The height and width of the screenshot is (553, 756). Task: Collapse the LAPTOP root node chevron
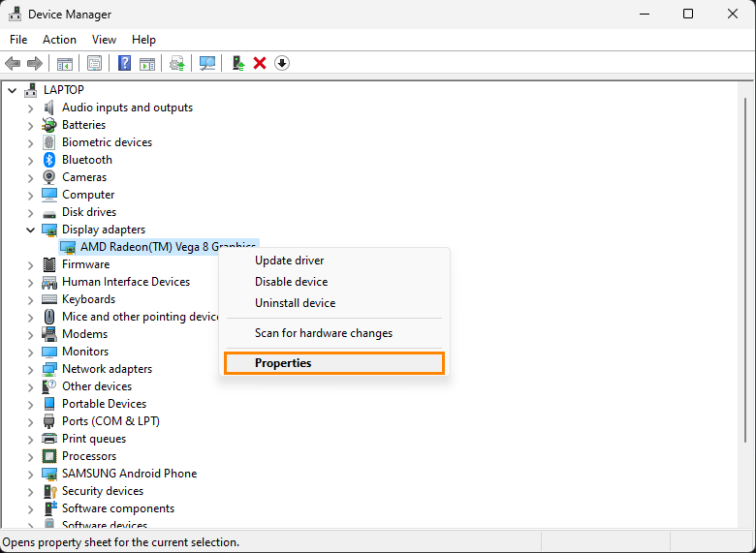click(x=12, y=90)
